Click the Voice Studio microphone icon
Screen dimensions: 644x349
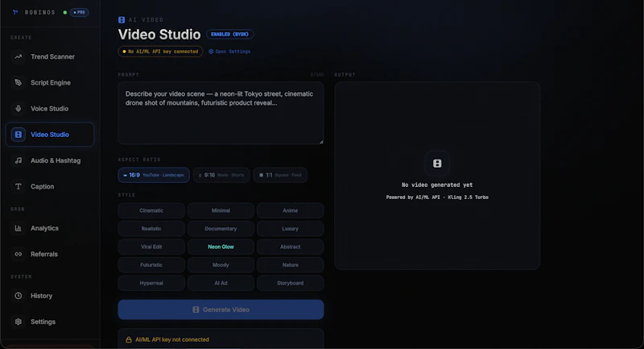click(18, 109)
